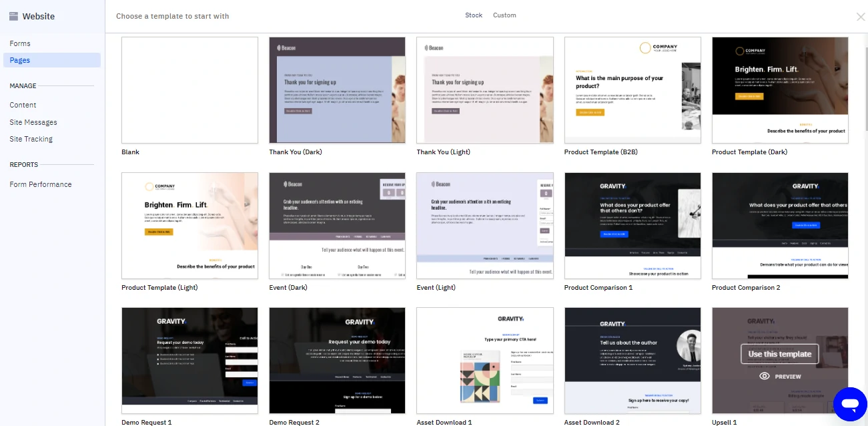Screen dimensions: 868x426
Task: Select Pages in the sidebar
Action: click(x=52, y=60)
